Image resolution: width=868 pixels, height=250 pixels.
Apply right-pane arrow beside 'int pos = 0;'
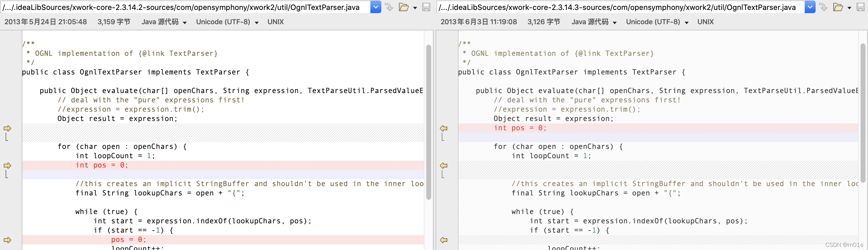(444, 128)
